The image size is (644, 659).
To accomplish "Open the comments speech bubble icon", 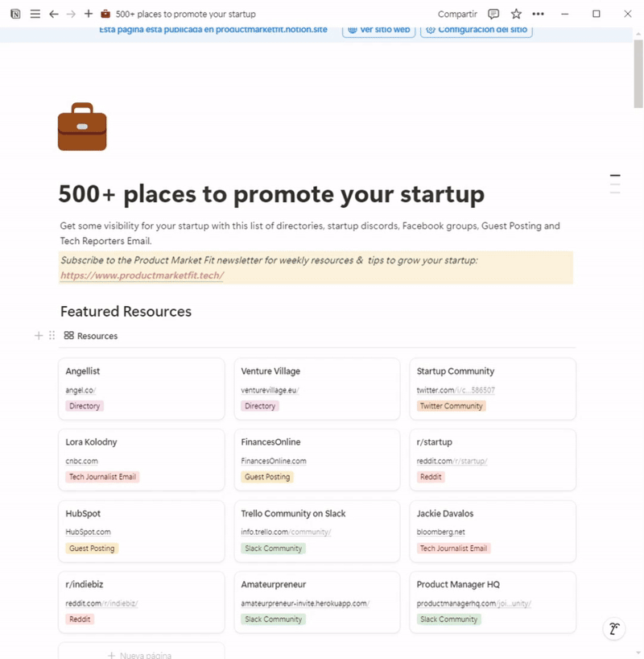I will (x=493, y=14).
